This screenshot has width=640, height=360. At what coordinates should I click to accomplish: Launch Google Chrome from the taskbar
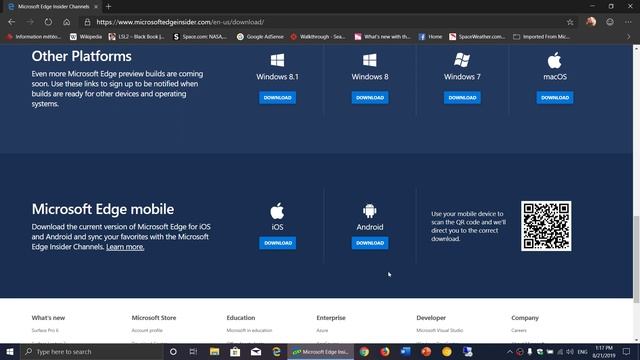(364, 351)
